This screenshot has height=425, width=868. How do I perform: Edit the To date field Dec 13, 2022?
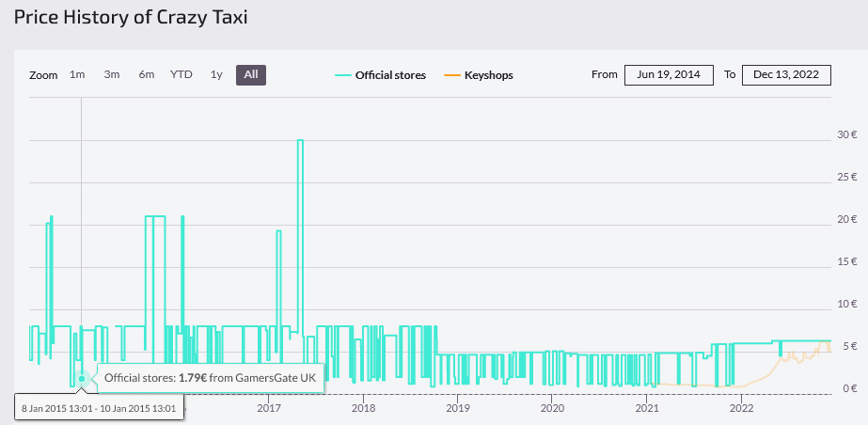pyautogui.click(x=786, y=74)
